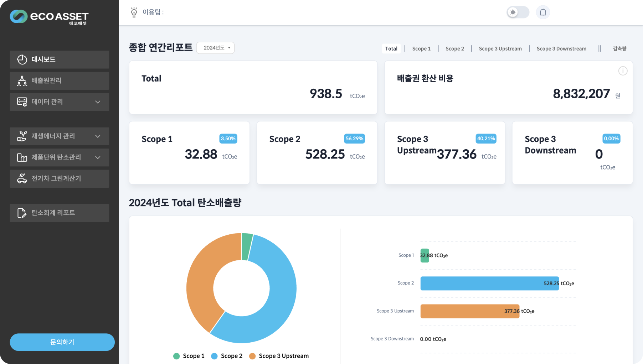Open the 전기차 그린계산기 menu item
This screenshot has height=364, width=643.
(x=60, y=178)
